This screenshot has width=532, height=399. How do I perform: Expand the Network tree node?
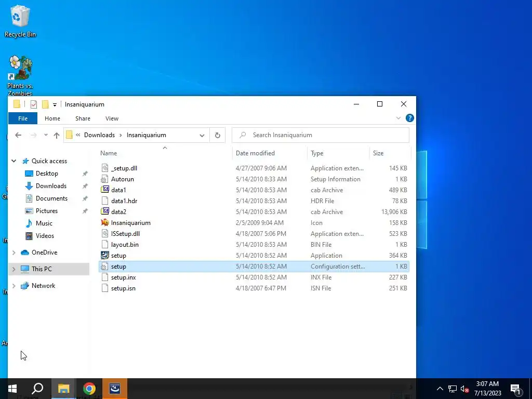[14, 286]
